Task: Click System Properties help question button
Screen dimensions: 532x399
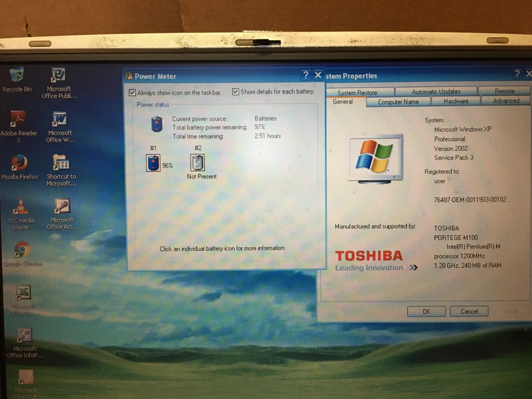Action: click(x=517, y=74)
